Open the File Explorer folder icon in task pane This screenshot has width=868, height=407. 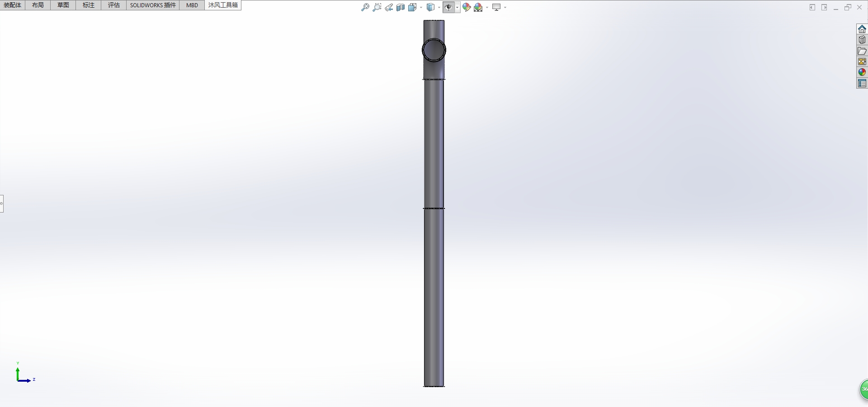coord(862,51)
